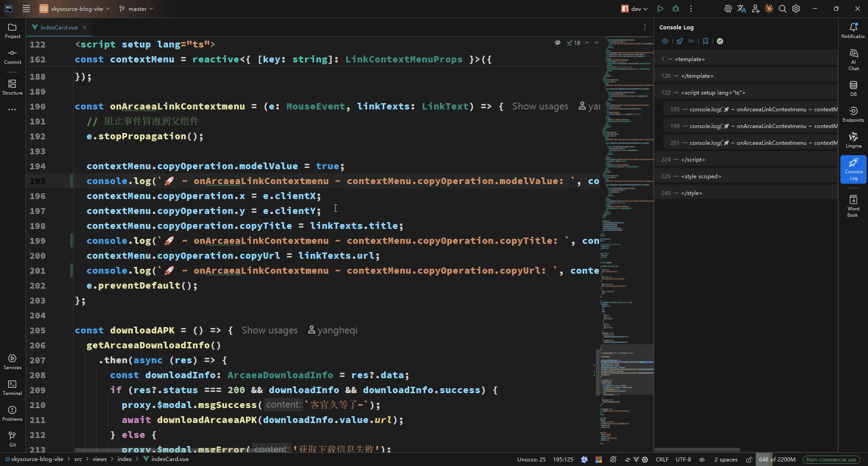Image resolution: width=868 pixels, height=466 pixels.
Task: Click Show usages next to downloadAPK
Action: coord(269,330)
